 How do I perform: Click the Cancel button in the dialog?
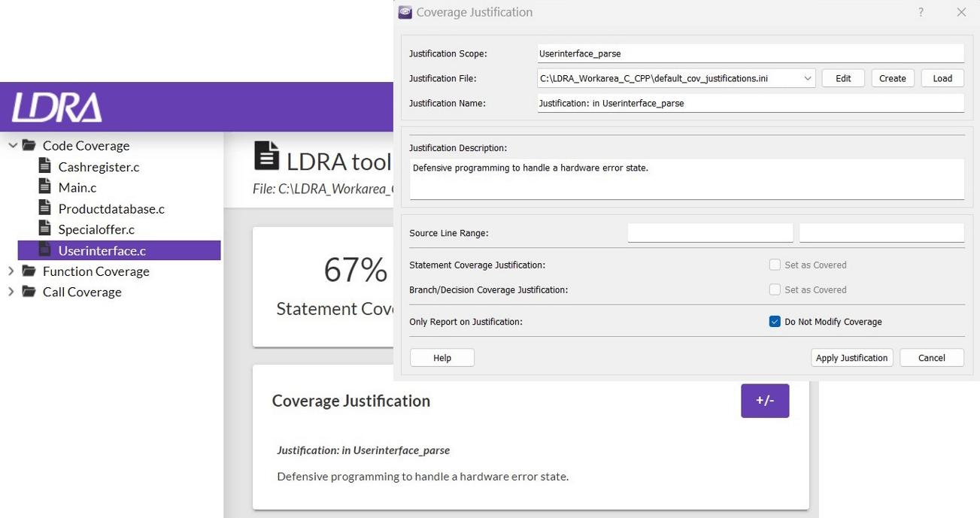pyautogui.click(x=932, y=358)
